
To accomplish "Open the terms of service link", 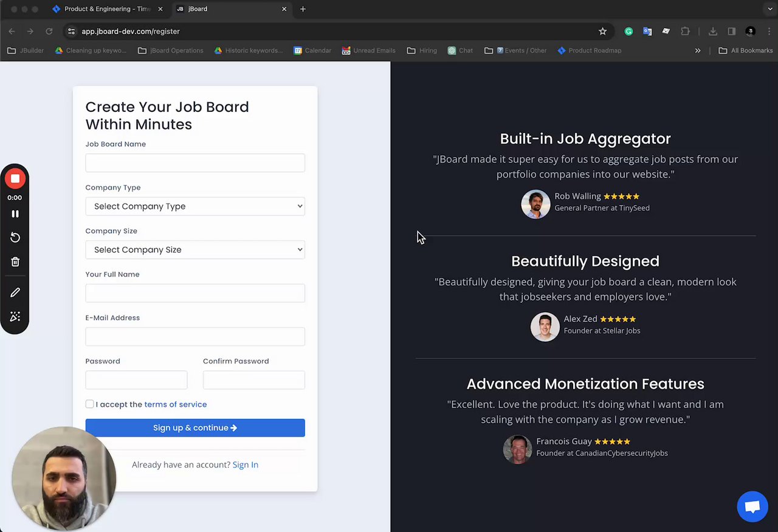I will pos(176,404).
